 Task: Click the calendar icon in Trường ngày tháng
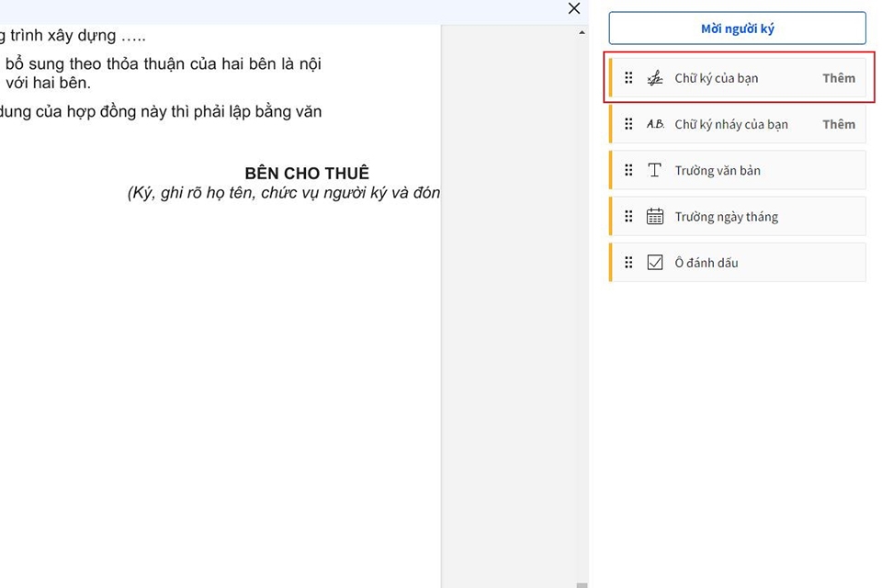[x=655, y=216]
